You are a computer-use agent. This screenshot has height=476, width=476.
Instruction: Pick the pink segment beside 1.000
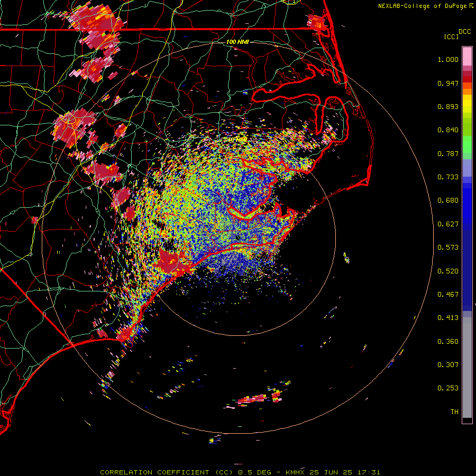pyautogui.click(x=467, y=57)
